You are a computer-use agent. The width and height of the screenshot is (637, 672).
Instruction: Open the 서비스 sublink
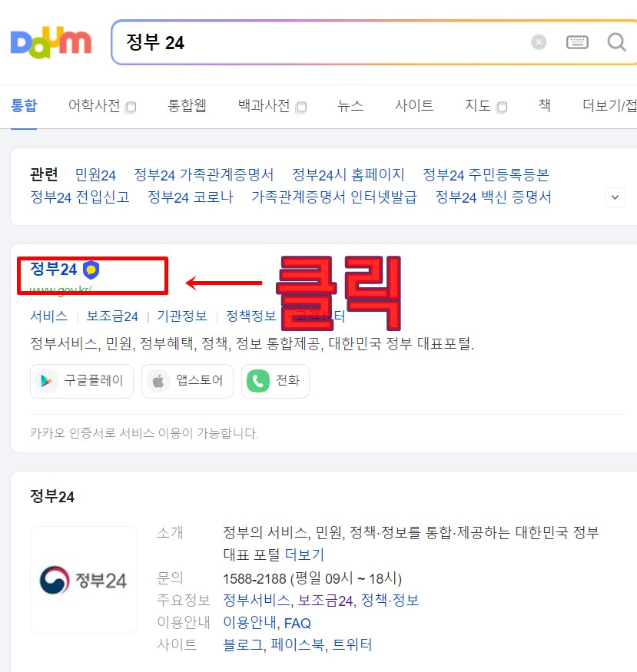point(49,316)
